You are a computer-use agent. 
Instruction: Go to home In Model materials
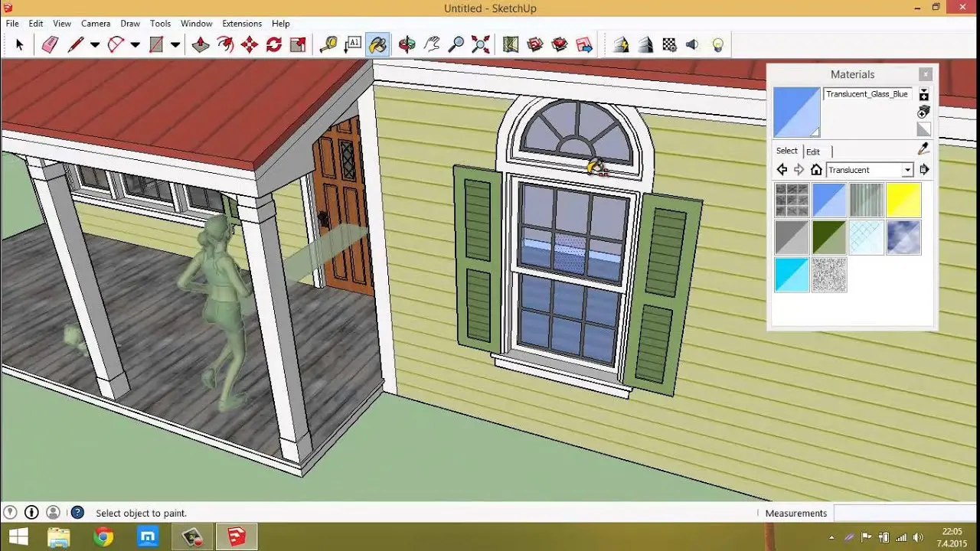point(816,170)
